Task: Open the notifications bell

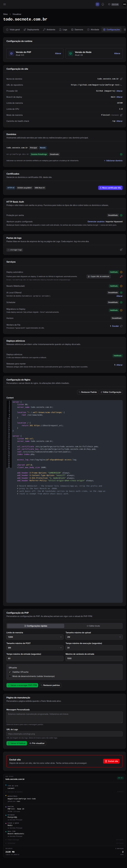Action: (103, 4)
